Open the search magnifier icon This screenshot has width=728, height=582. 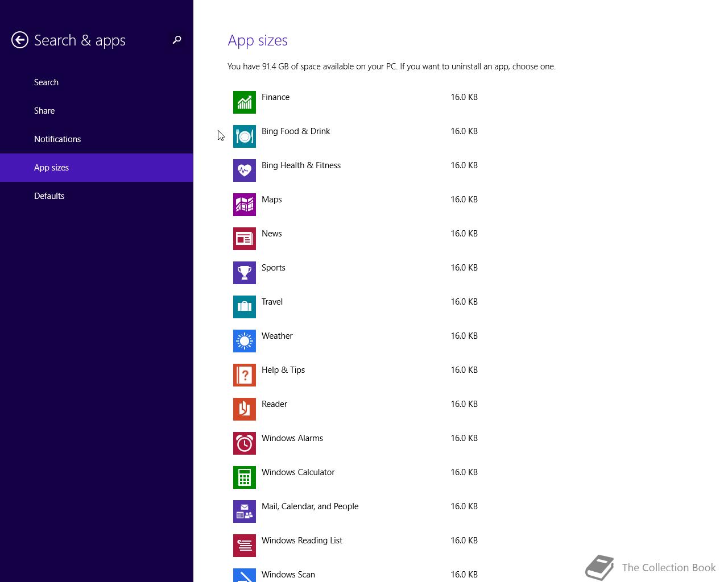click(x=177, y=40)
